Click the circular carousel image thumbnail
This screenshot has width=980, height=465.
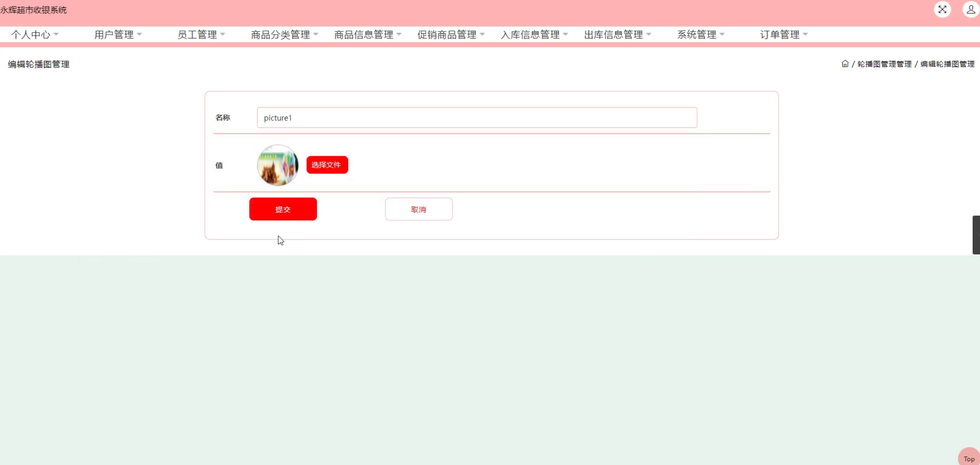pos(277,165)
